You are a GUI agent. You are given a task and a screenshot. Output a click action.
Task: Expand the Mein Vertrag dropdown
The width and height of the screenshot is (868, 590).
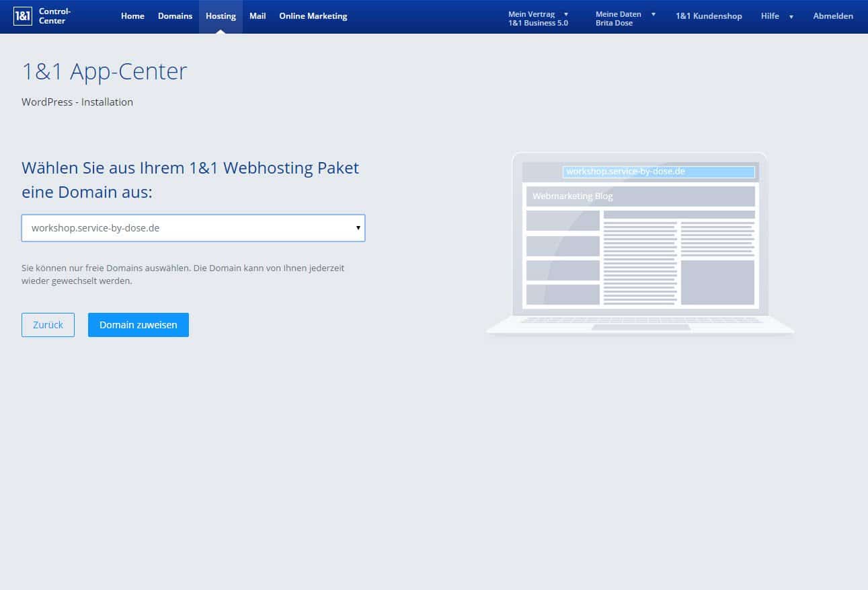tap(538, 18)
